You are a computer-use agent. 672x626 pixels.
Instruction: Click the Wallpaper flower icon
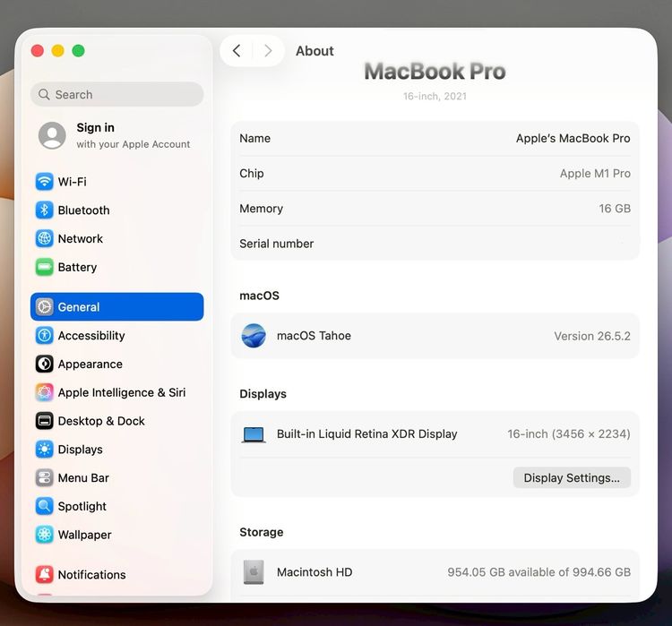pyautogui.click(x=44, y=535)
